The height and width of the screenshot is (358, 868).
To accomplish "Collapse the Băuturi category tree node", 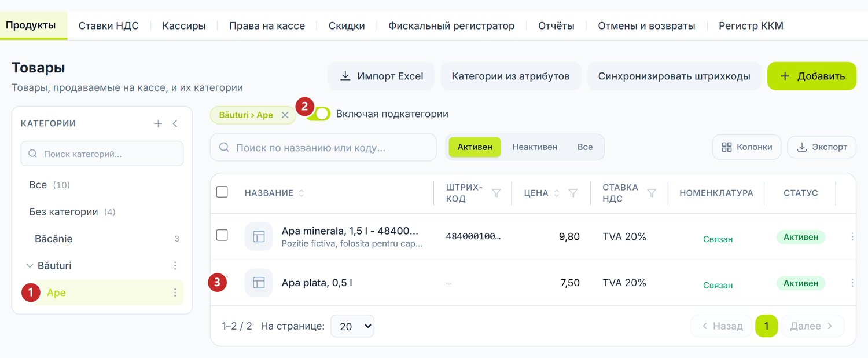I will click(x=30, y=266).
